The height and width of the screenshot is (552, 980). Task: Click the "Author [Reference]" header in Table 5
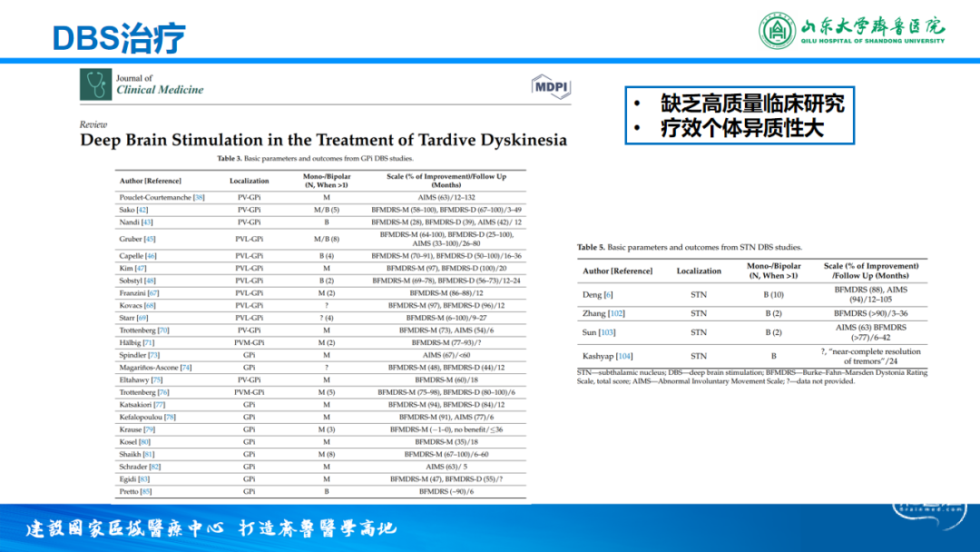coord(618,271)
